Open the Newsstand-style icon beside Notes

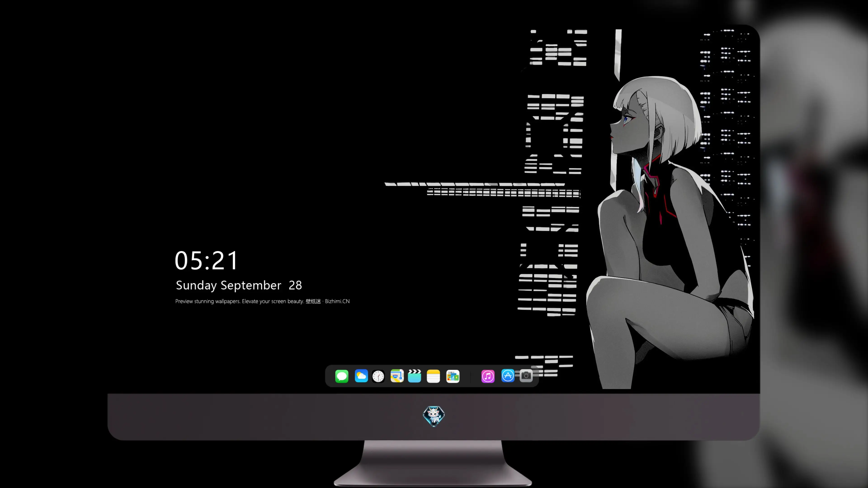click(x=453, y=376)
